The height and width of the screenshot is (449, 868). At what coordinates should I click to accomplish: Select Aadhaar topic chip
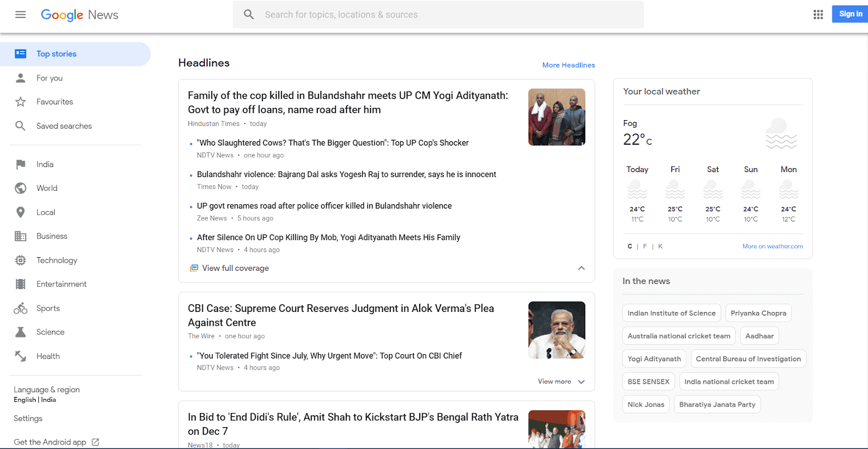pos(759,336)
